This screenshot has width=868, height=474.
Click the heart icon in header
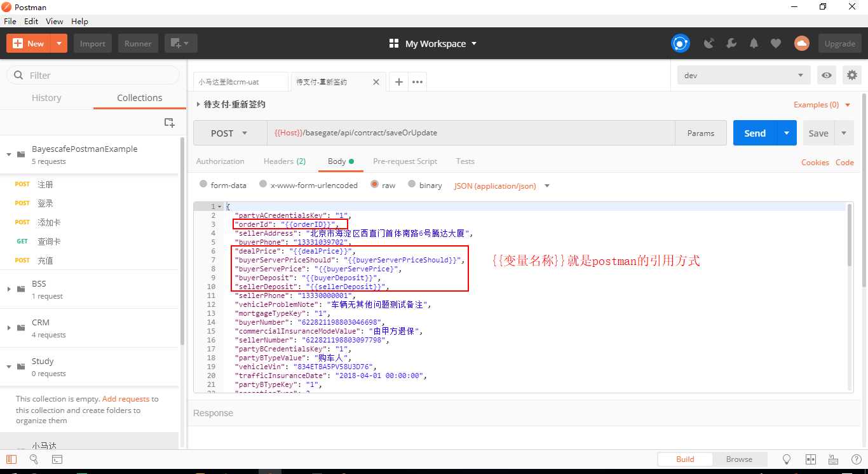[x=776, y=43]
